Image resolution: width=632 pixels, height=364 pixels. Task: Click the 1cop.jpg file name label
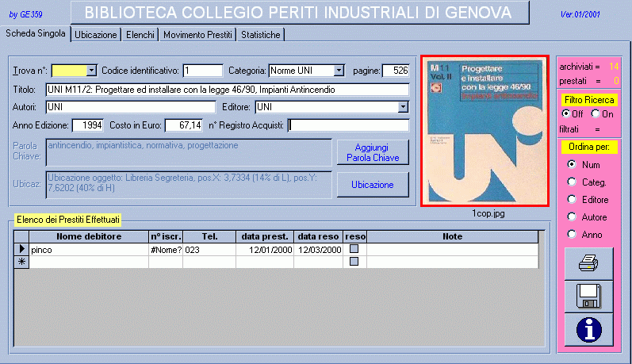click(x=488, y=213)
